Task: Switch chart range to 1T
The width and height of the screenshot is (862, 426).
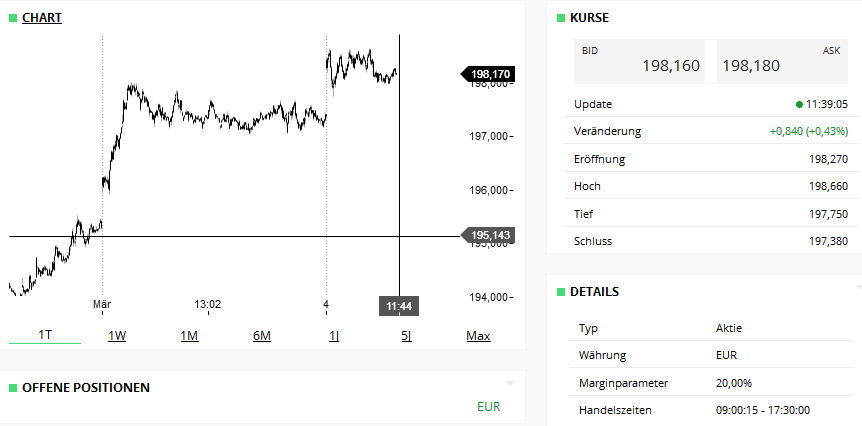Action: pyautogui.click(x=45, y=335)
